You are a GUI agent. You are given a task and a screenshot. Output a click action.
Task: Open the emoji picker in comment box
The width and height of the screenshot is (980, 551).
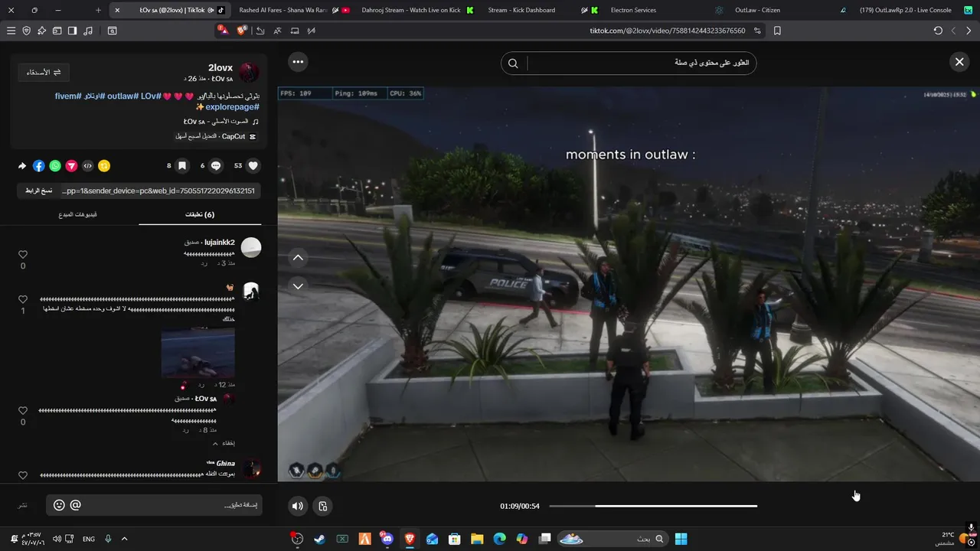(59, 505)
